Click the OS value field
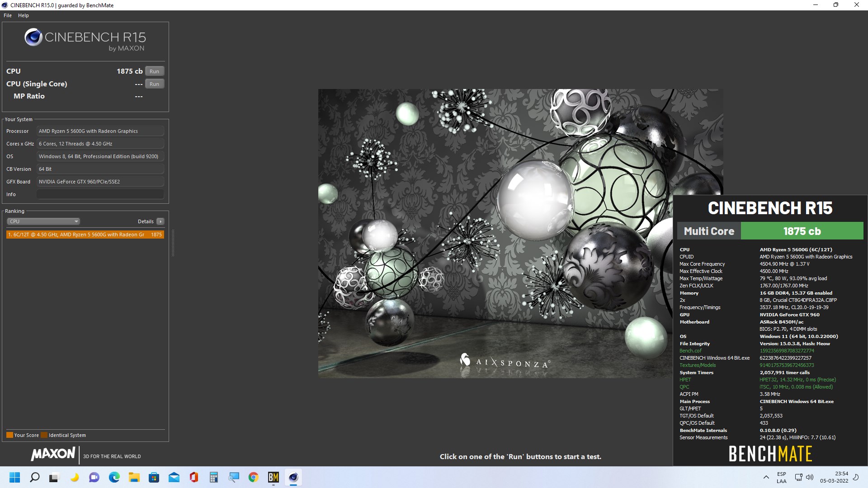The height and width of the screenshot is (488, 868). point(100,156)
